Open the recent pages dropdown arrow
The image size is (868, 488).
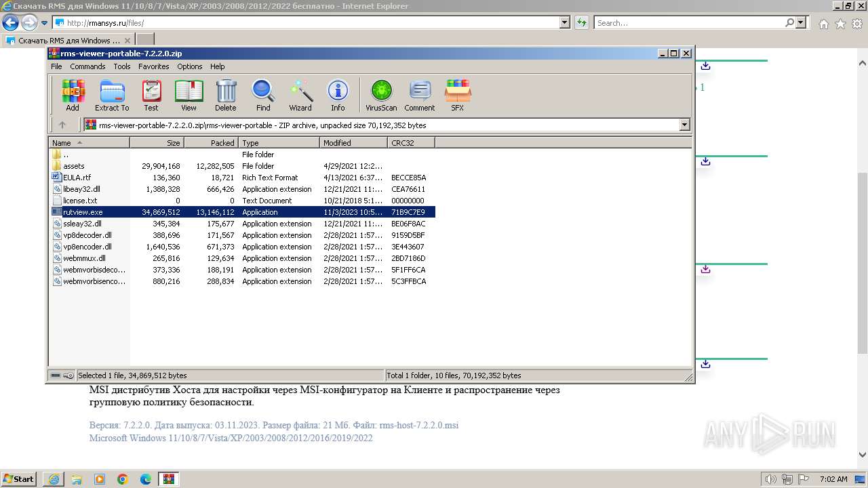45,23
